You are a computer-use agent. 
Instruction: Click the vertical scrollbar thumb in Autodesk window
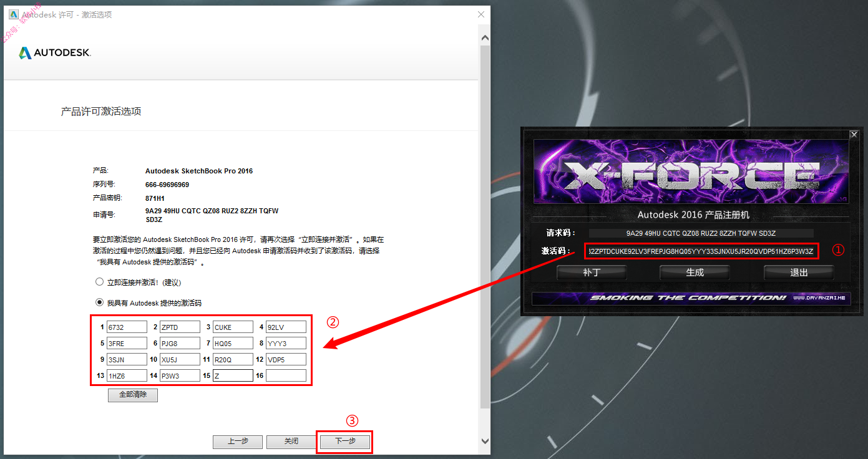(485, 227)
